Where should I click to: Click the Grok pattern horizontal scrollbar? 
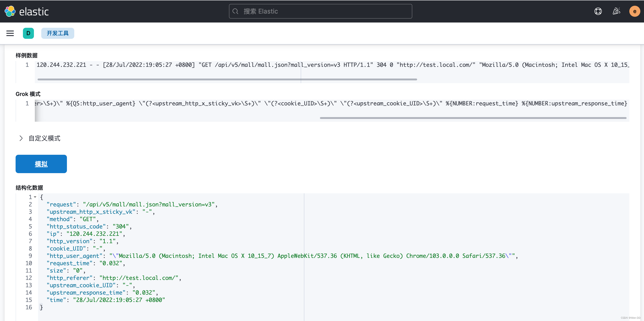pos(473,118)
